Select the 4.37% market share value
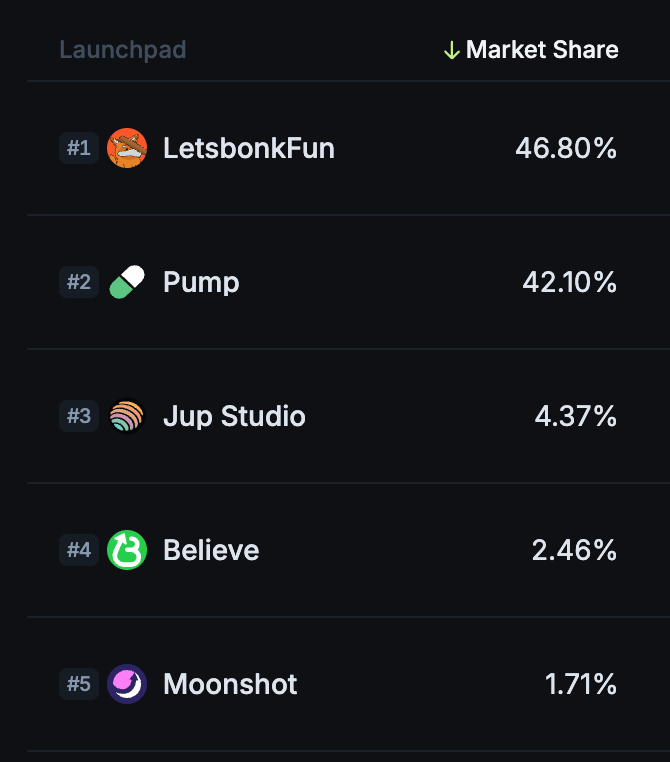 576,416
